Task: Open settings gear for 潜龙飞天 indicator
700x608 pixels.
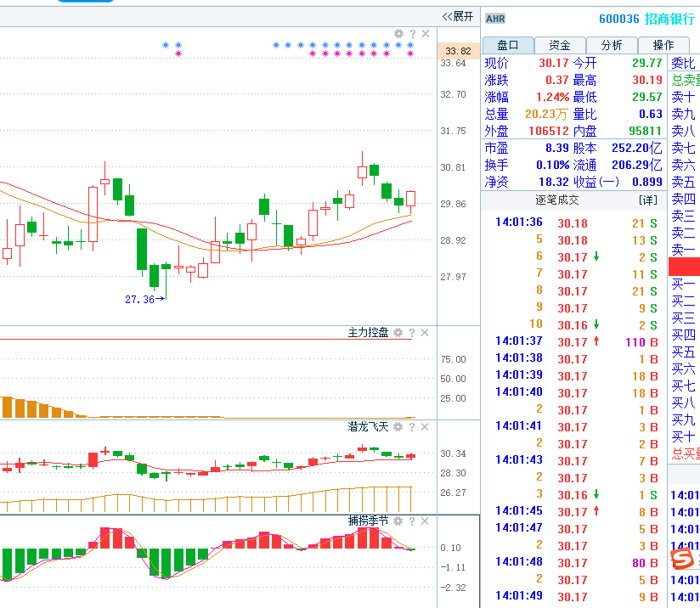Action: 398,426
